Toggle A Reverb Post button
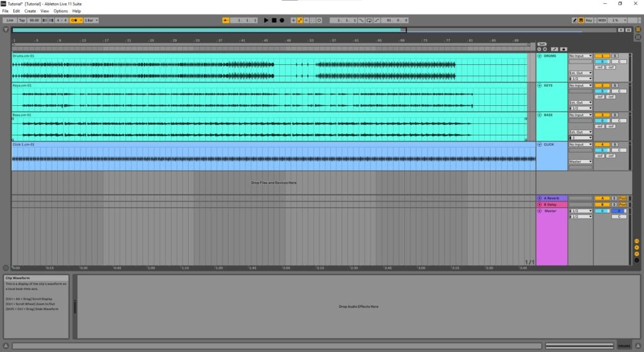644x352 pixels. click(623, 198)
